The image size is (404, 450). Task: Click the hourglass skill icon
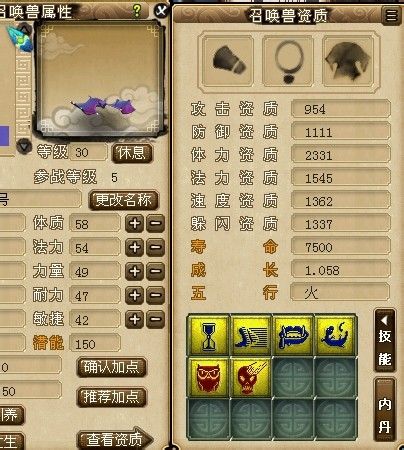pyautogui.click(x=209, y=336)
